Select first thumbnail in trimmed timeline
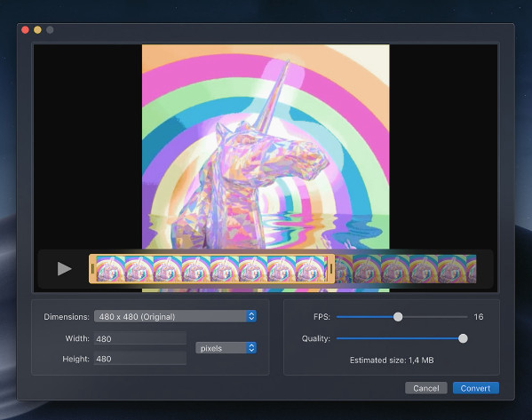Screen dimensions: 532x420 point(111,269)
